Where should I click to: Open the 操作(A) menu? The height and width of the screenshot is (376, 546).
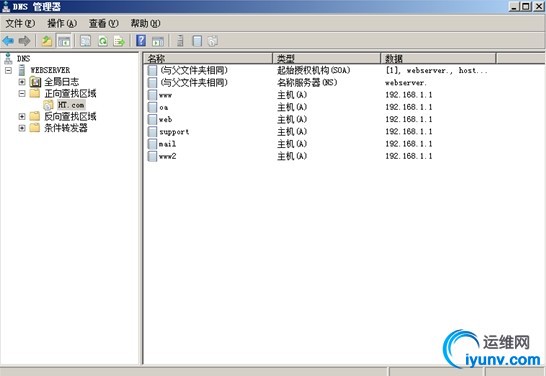(62, 23)
